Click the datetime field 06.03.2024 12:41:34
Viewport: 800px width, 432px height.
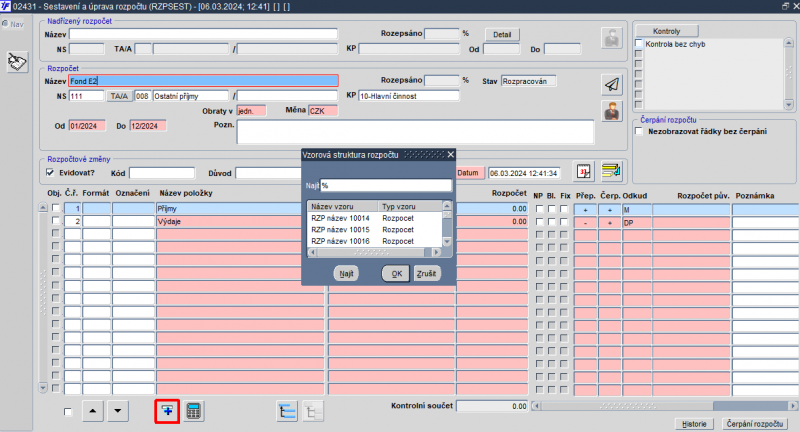coord(524,173)
